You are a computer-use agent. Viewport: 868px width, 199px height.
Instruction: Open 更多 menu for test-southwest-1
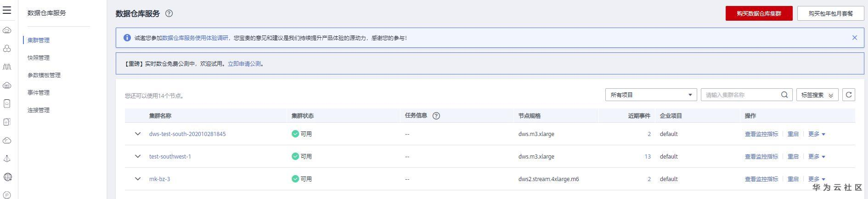click(817, 157)
